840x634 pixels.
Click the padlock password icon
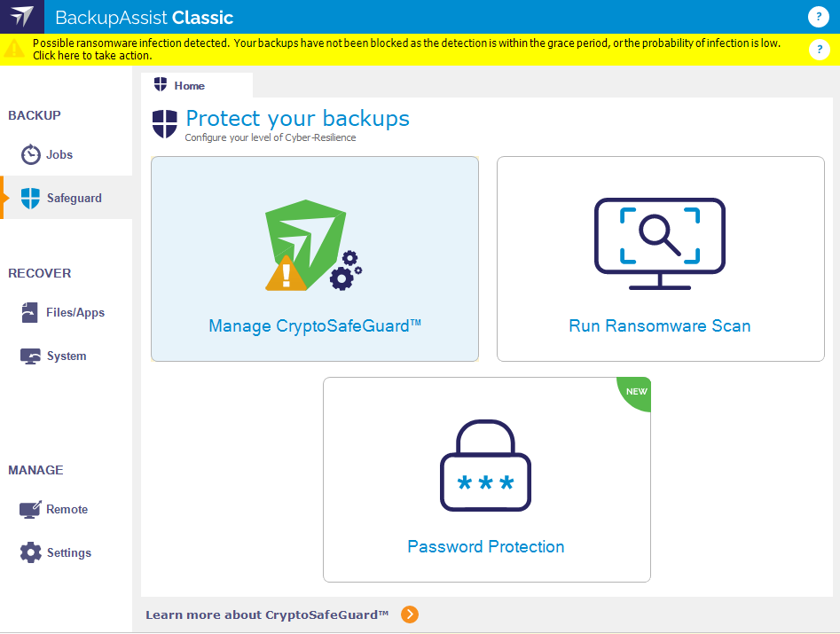[x=485, y=466]
